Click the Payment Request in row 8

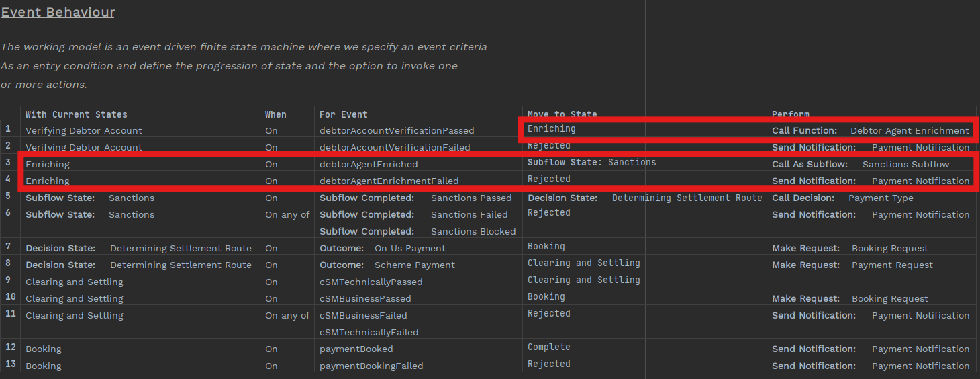tap(892, 265)
